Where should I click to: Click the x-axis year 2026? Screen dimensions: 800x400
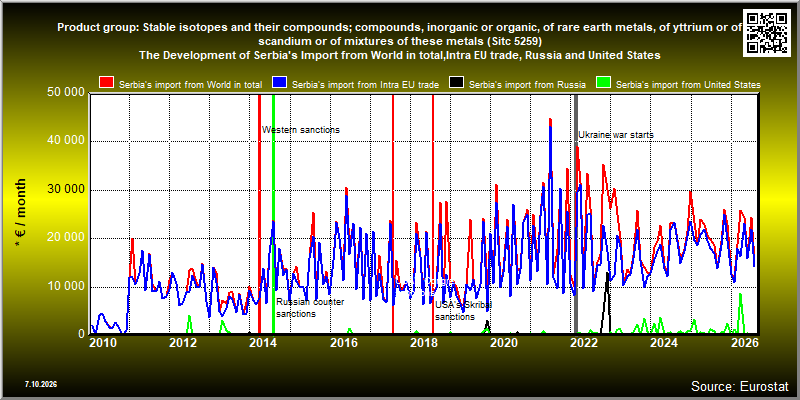pyautogui.click(x=745, y=342)
